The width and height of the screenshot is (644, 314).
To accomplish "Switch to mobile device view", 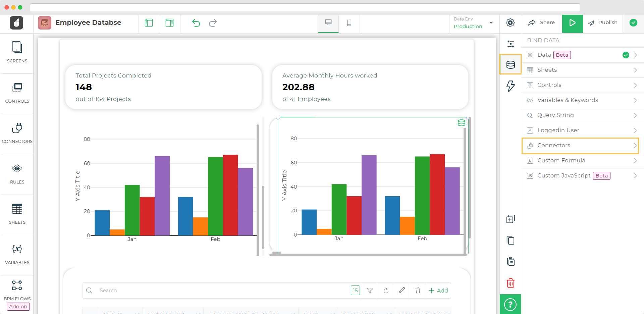I will 349,23.
